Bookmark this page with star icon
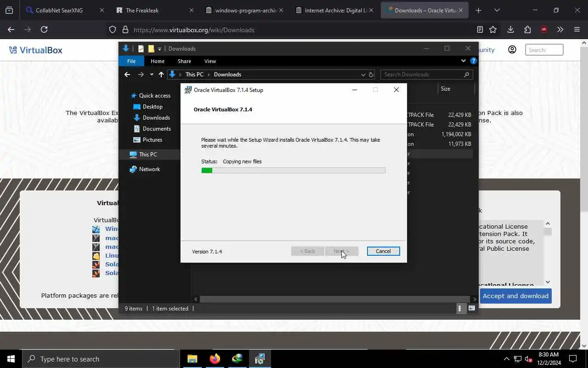The height and width of the screenshot is (368, 588). point(493,30)
